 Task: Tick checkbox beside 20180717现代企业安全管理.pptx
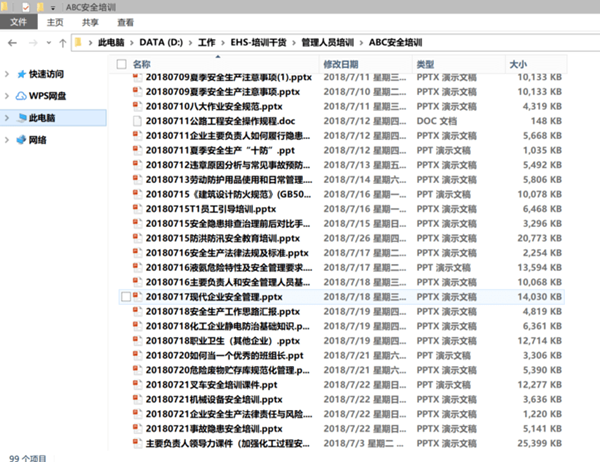tap(124, 297)
